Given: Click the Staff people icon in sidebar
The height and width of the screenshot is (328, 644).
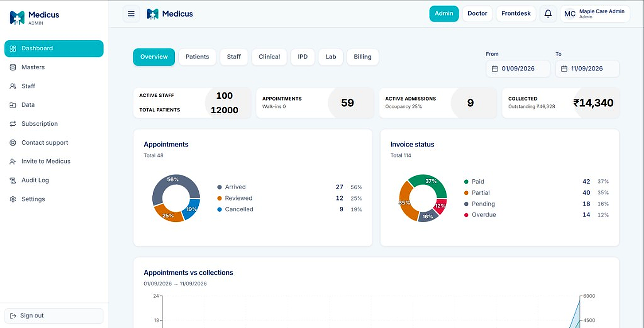Looking at the screenshot, I should [13, 86].
